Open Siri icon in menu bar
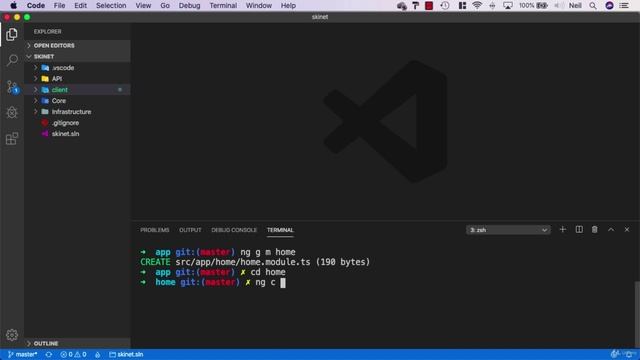The height and width of the screenshot is (360, 640). (x=609, y=5)
